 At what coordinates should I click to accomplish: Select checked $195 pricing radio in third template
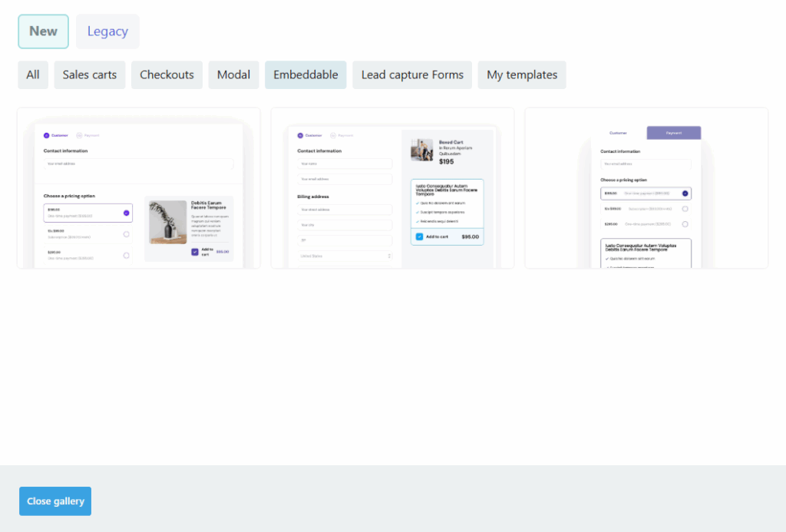pyautogui.click(x=685, y=193)
